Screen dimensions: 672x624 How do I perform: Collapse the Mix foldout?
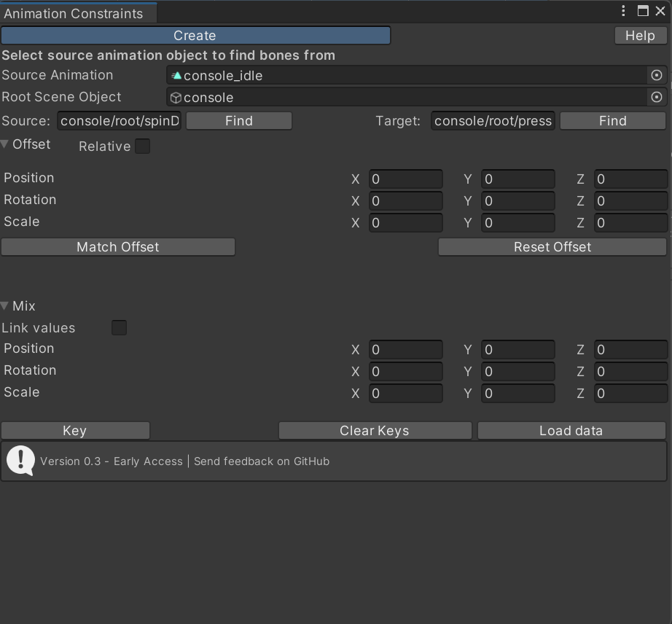click(x=4, y=306)
